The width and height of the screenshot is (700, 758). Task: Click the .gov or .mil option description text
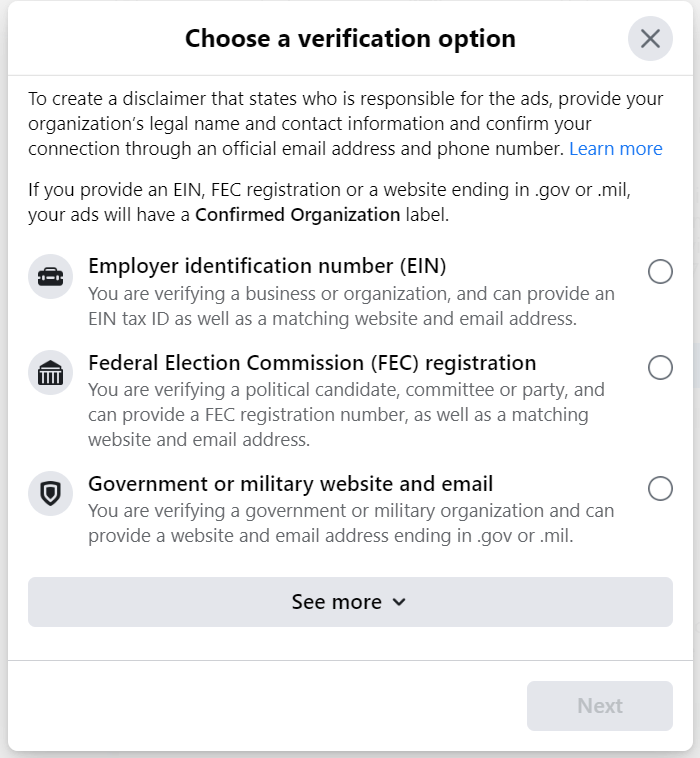click(x=350, y=523)
